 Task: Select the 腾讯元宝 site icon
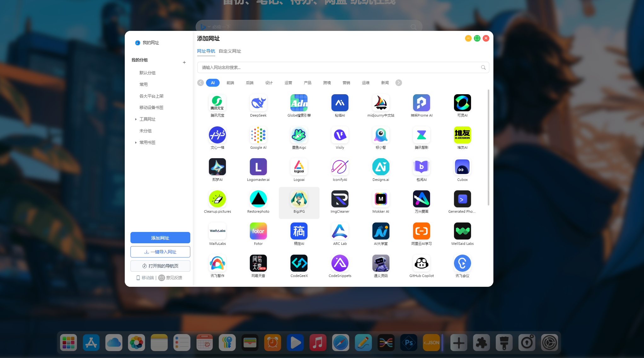(217, 103)
